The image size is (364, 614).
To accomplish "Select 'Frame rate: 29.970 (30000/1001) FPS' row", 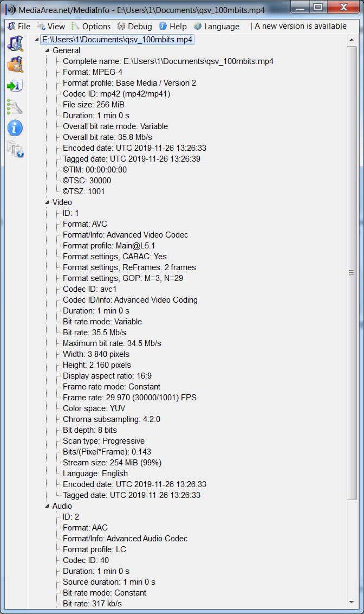I will coord(130,398).
